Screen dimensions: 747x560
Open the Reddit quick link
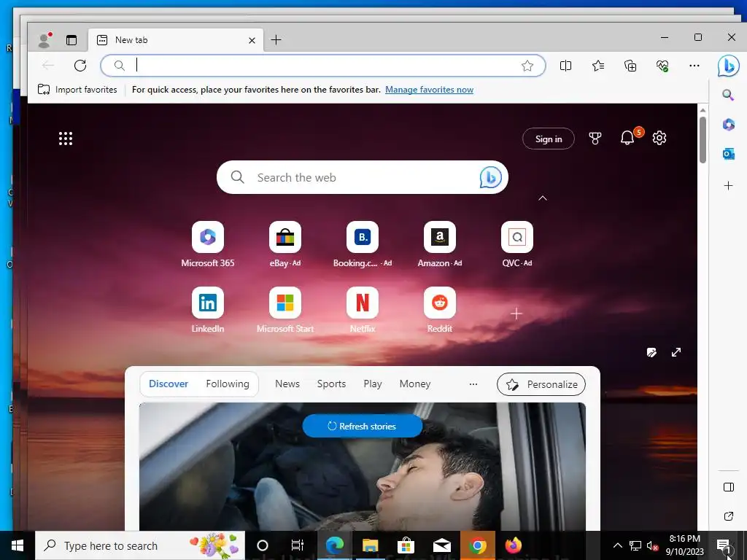click(x=440, y=309)
